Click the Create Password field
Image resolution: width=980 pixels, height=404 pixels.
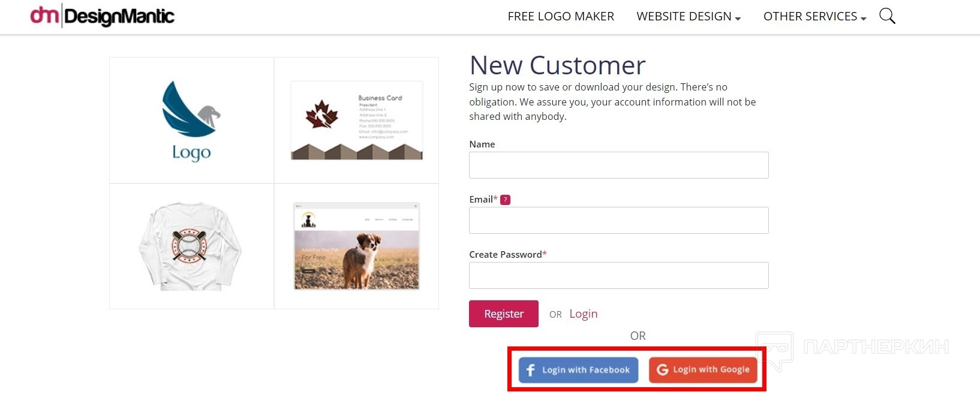point(618,275)
